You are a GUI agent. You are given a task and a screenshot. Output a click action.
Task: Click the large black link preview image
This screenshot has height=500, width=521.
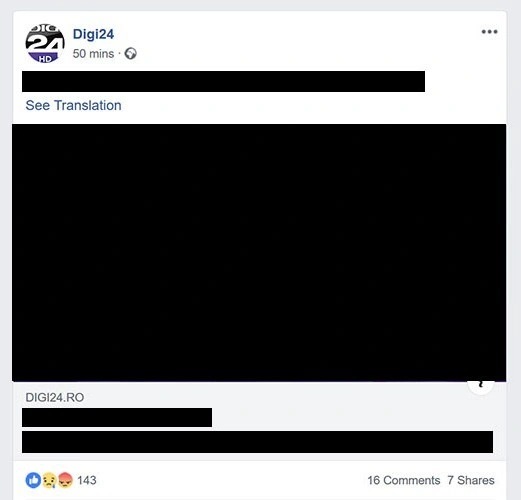click(x=259, y=253)
